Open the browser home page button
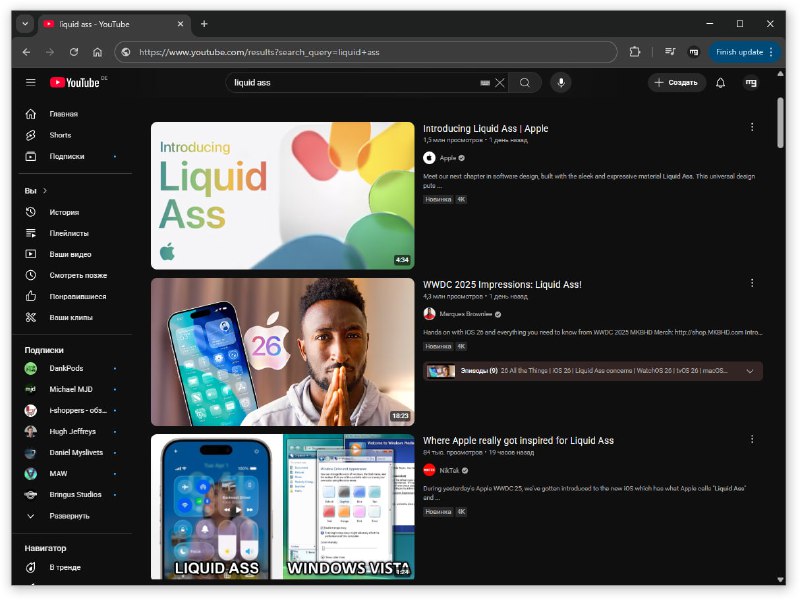Viewport: 800px width, 600px height. (x=97, y=52)
